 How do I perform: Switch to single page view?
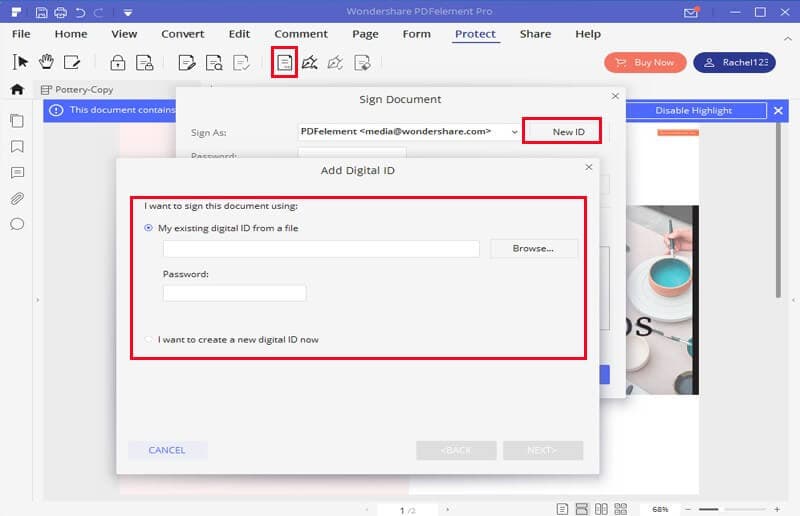click(562, 509)
